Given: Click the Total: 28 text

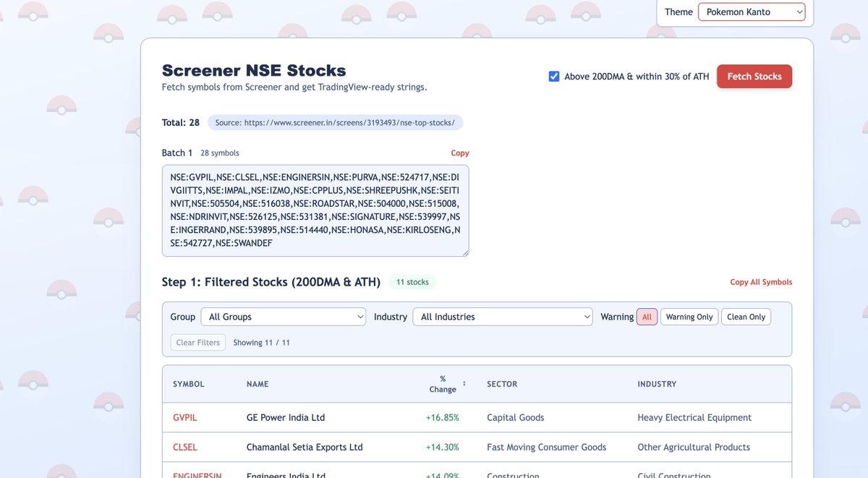Looking at the screenshot, I should point(181,123).
